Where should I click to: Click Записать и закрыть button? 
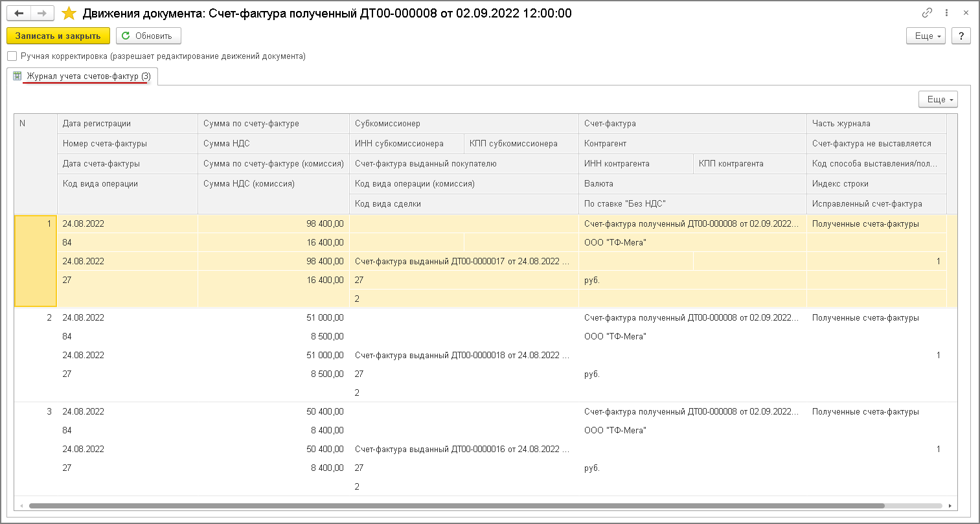58,36
